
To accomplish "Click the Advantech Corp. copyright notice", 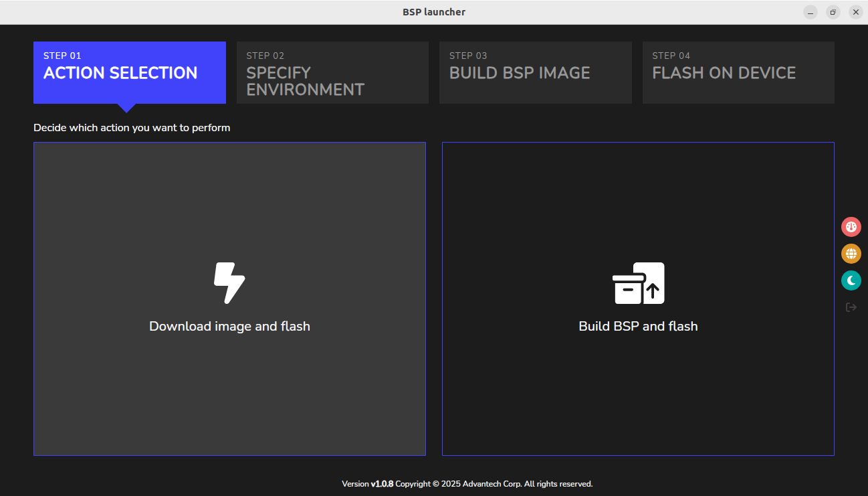I will pyautogui.click(x=494, y=484).
